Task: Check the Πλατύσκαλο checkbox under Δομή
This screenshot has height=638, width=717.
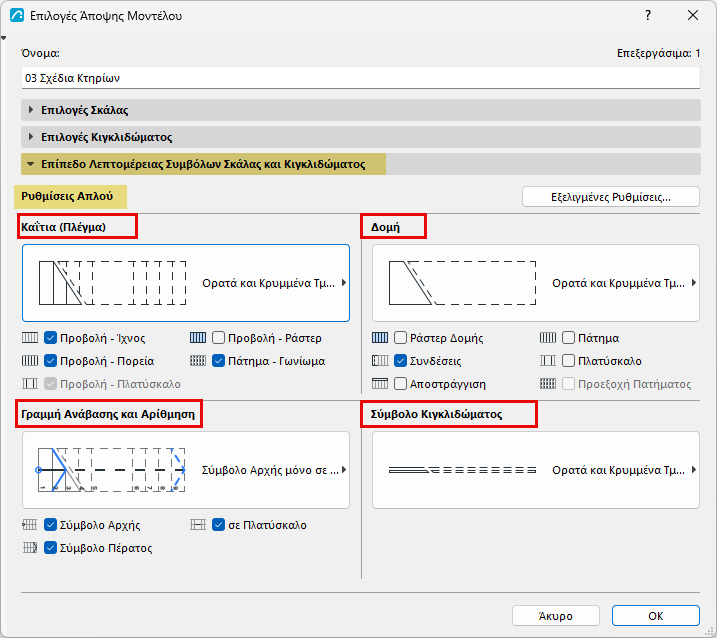Action: (568, 361)
